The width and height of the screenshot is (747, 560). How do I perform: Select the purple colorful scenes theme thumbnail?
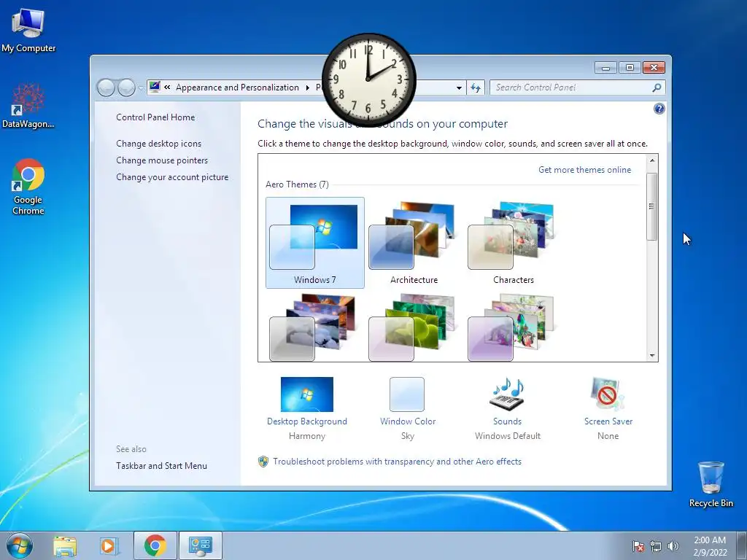[x=511, y=327]
